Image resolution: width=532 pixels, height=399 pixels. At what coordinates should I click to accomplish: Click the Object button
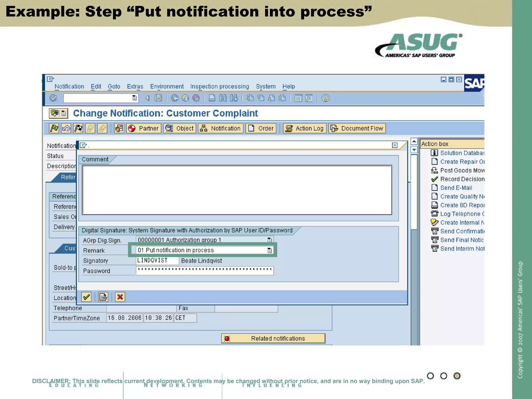(179, 128)
